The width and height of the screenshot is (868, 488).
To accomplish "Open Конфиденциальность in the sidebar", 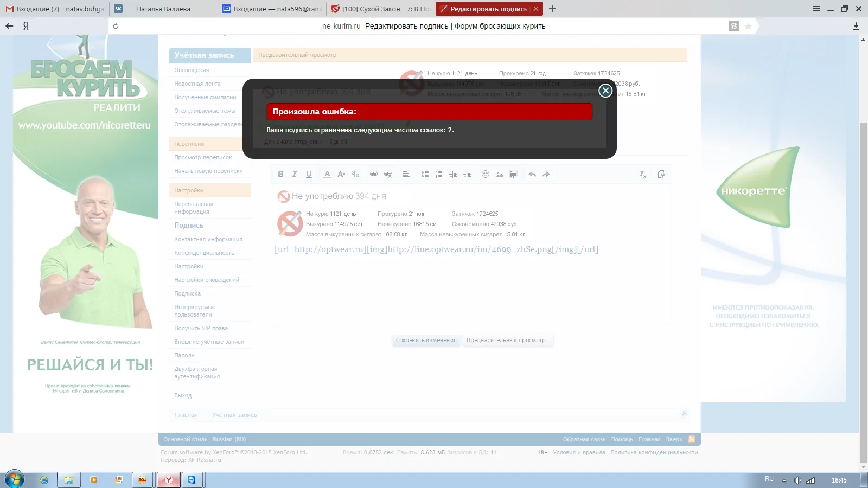I will point(204,253).
